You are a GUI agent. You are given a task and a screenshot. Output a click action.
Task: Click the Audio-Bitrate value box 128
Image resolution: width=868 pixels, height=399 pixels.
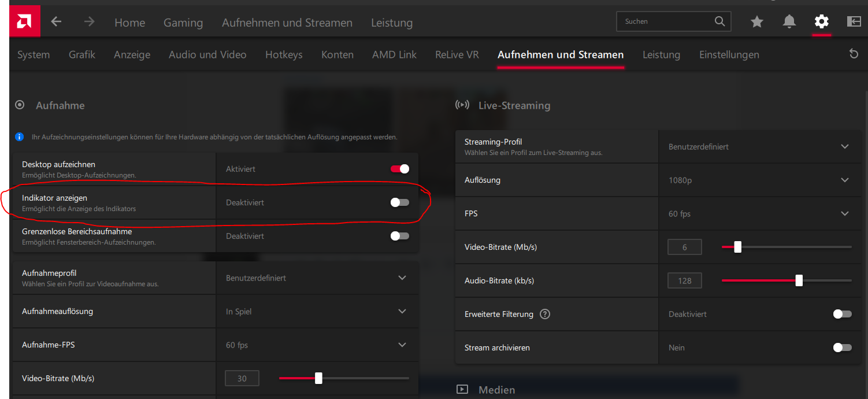pos(685,280)
